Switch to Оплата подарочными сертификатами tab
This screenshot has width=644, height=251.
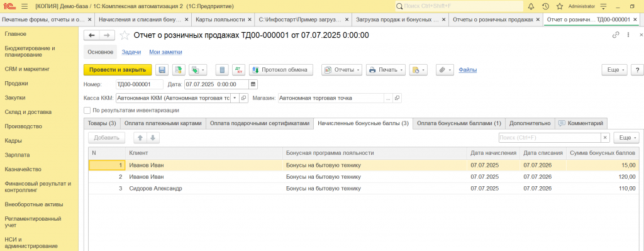pos(260,123)
